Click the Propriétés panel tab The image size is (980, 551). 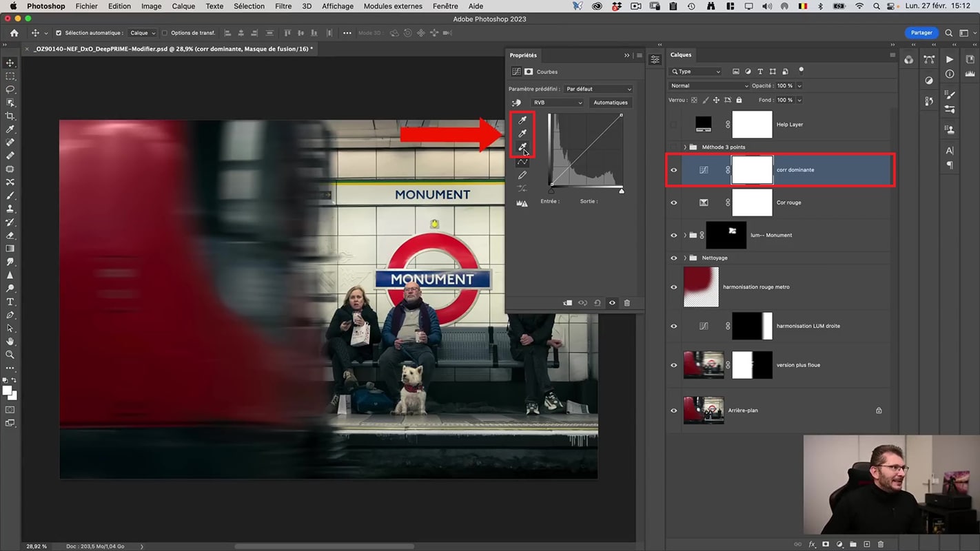523,55
